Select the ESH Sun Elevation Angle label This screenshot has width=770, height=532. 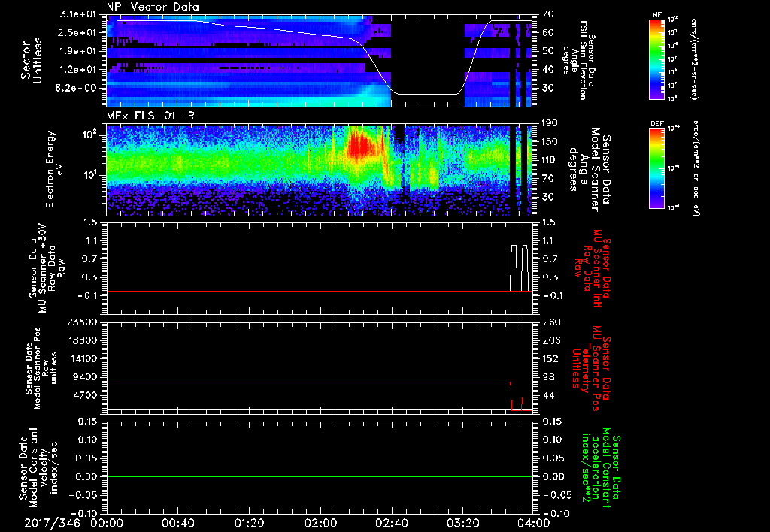coord(584,60)
